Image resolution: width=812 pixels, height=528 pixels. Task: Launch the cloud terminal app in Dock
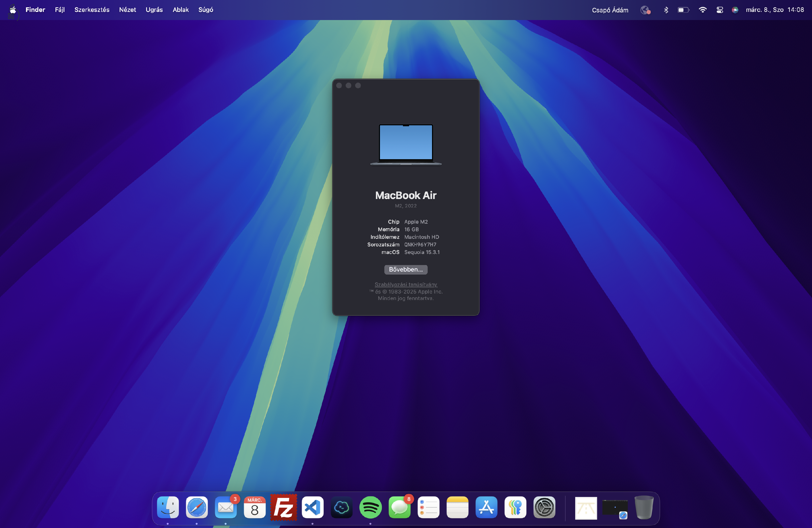342,507
